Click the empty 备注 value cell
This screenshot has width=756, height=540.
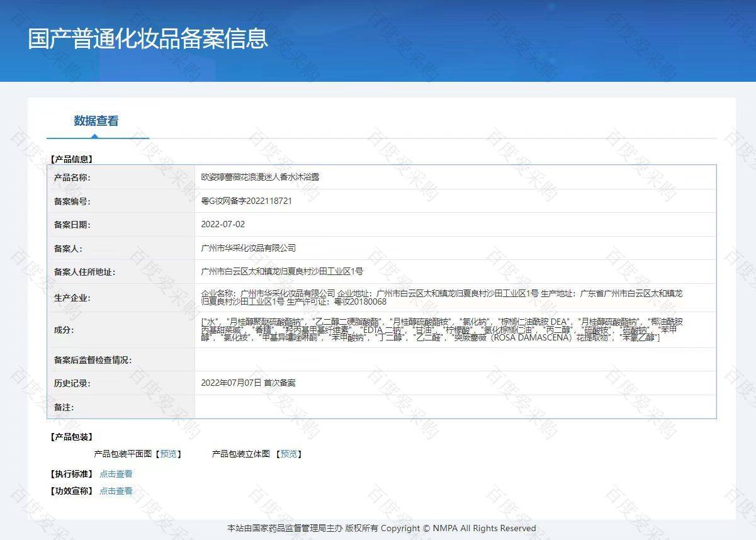tap(454, 407)
